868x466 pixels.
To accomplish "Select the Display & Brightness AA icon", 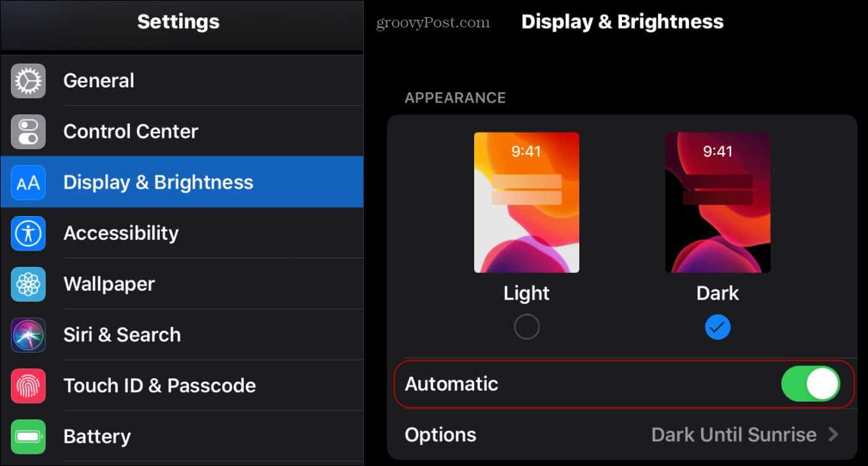I will click(x=28, y=182).
